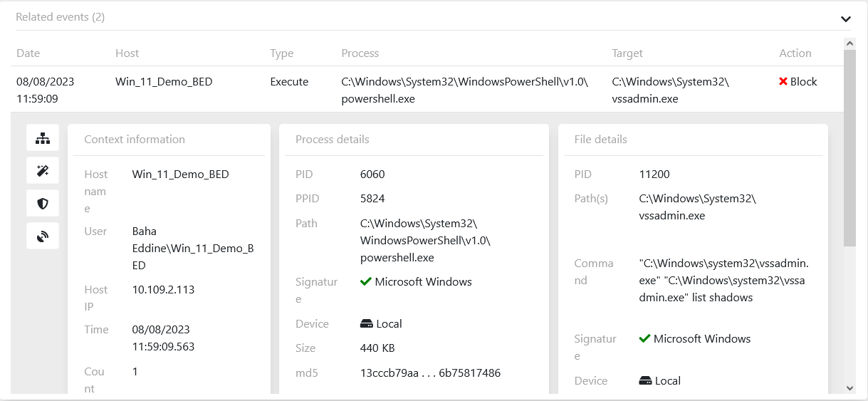Click the process PID value 6060
The image size is (868, 401).
[x=372, y=175]
